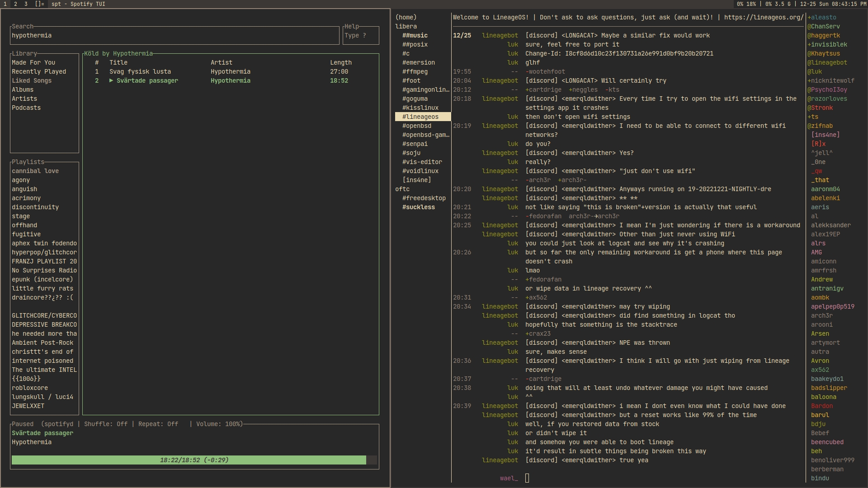The image size is (868, 488).
Task: Select workspace tag 1 in status bar
Action: (5, 4)
